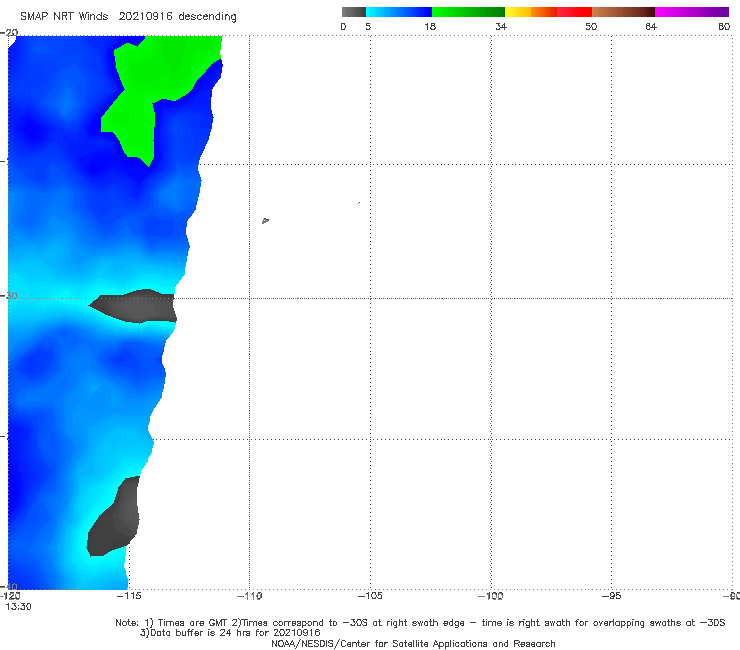Click the NOAA/NESDIS credit line
This screenshot has width=740, height=650.
point(413,643)
